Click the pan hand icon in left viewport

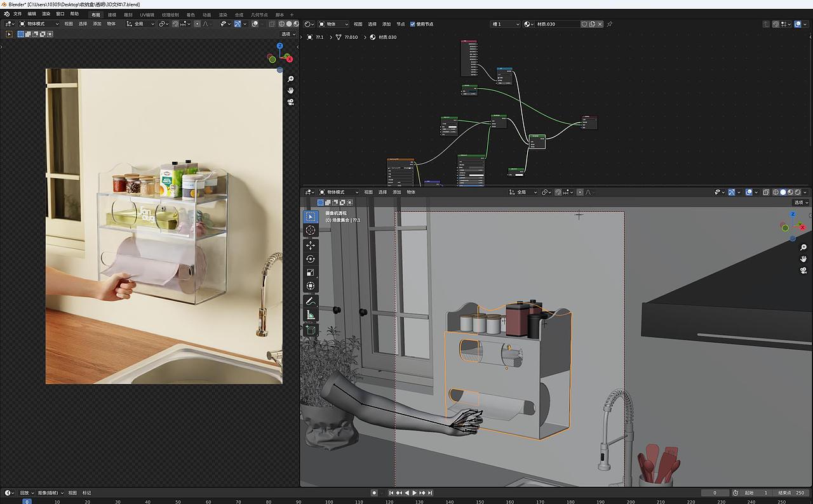point(290,90)
